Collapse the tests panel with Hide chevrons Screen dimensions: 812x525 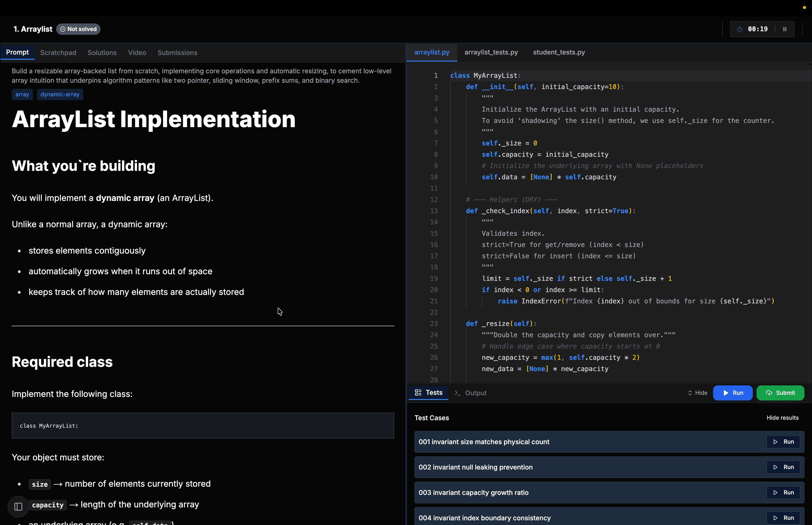pyautogui.click(x=690, y=393)
